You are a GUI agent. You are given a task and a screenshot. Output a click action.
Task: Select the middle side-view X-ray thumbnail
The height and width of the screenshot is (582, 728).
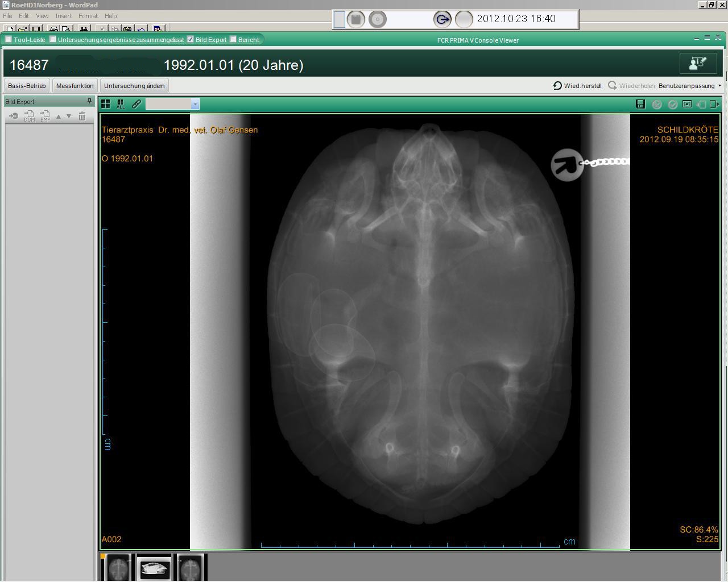click(154, 568)
